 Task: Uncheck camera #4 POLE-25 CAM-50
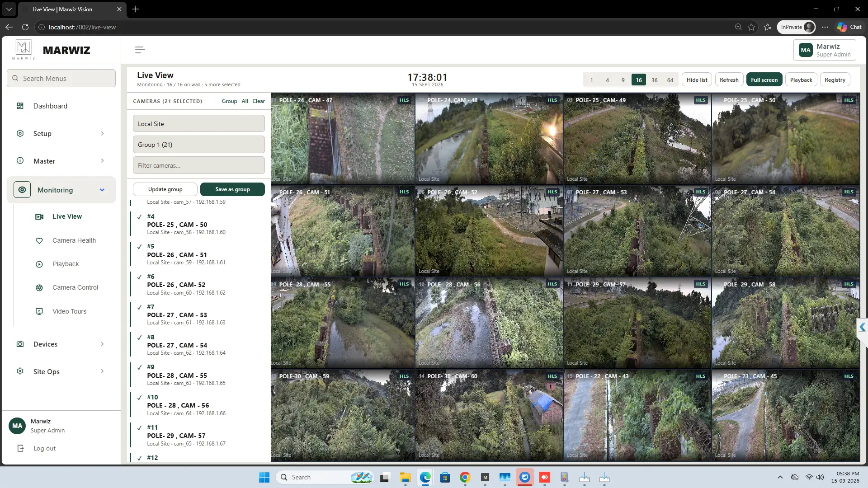point(140,217)
